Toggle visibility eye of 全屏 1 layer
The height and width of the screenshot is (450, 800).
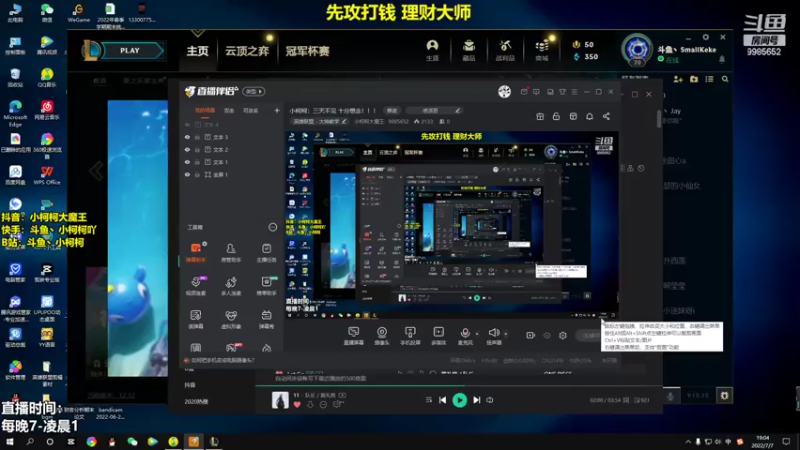(x=187, y=174)
